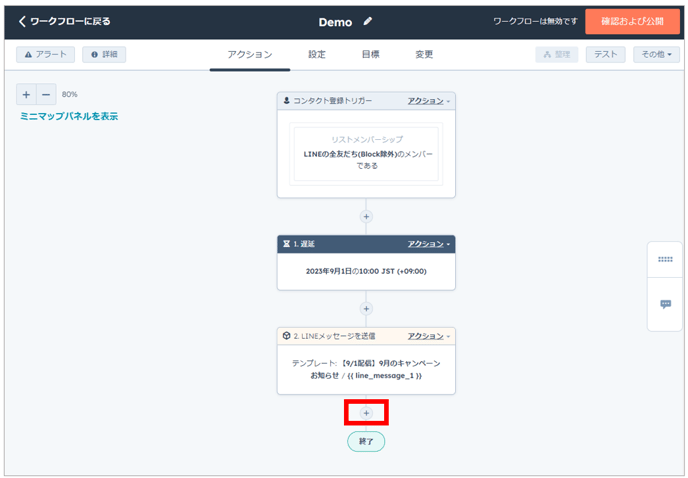This screenshot has height=478, width=688.
Task: Go back via ワークフローに戻る
Action: pos(65,21)
